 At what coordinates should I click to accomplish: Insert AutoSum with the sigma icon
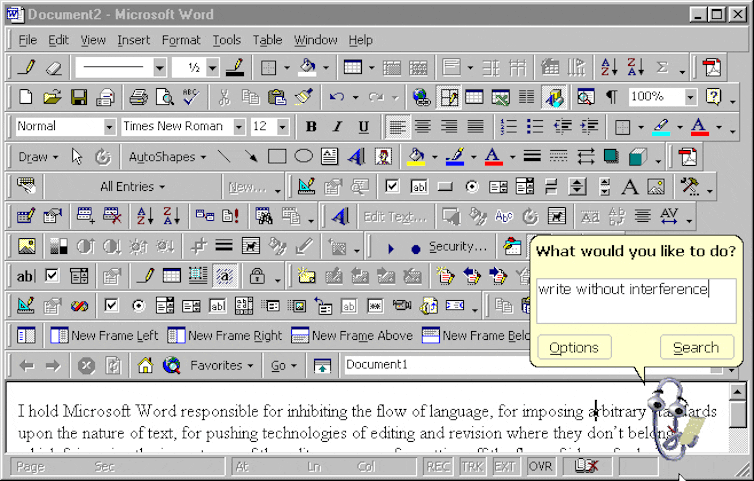coord(663,67)
